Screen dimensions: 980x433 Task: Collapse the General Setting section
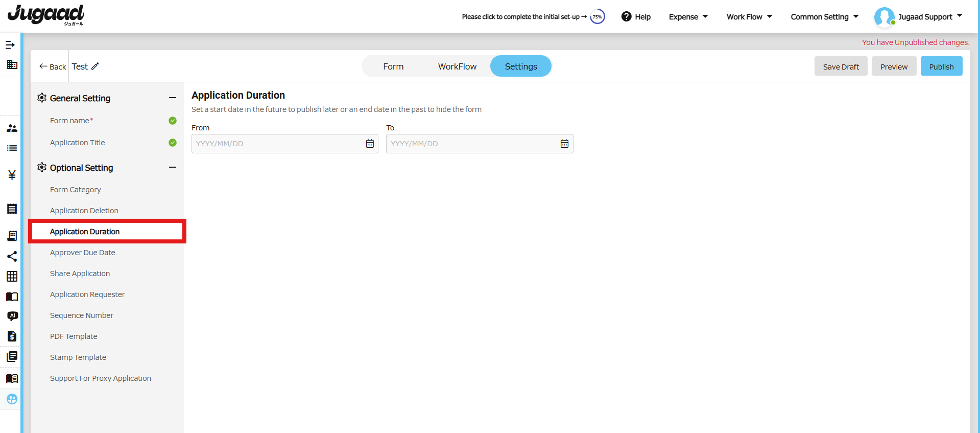tap(173, 98)
